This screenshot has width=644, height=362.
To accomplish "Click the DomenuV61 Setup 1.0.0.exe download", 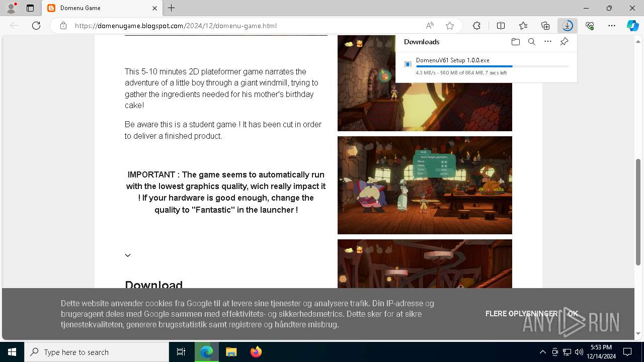I will point(452,60).
